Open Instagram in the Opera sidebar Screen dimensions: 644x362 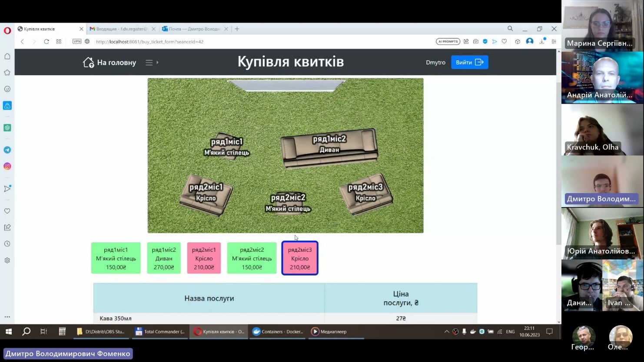point(7,166)
